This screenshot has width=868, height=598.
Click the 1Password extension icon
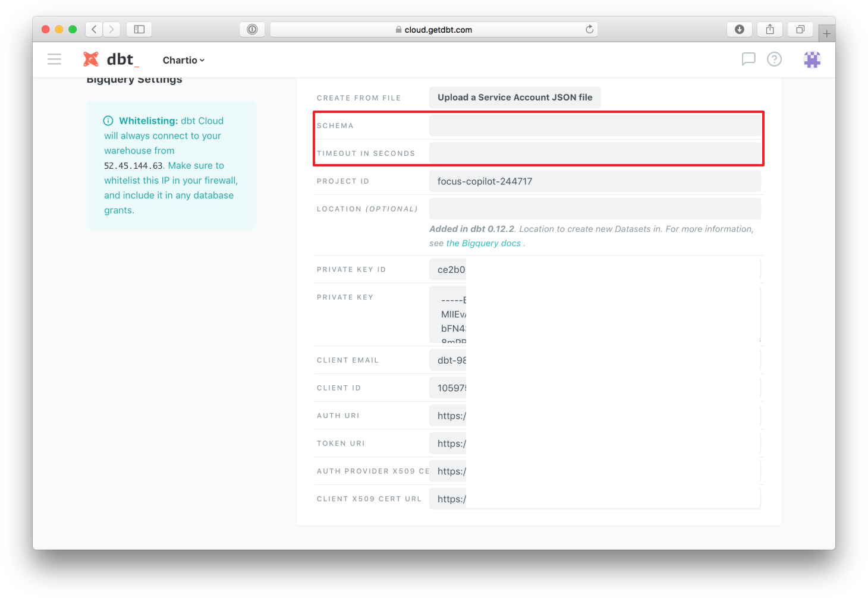[x=252, y=29]
